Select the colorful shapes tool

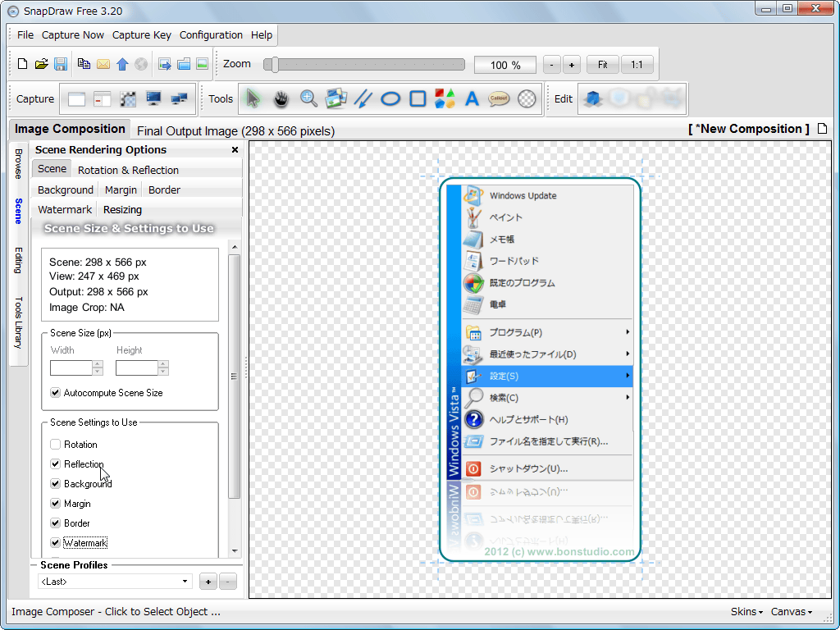445,98
